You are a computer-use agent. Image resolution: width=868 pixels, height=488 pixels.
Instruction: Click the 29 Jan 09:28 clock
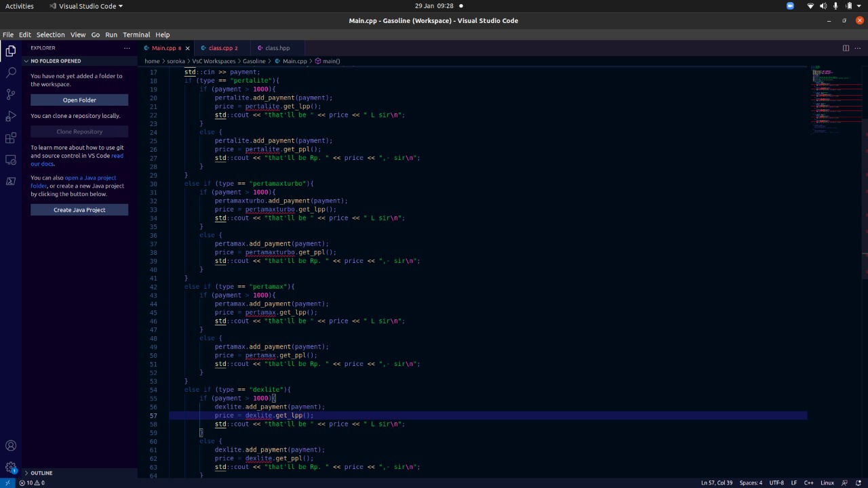pyautogui.click(x=434, y=6)
